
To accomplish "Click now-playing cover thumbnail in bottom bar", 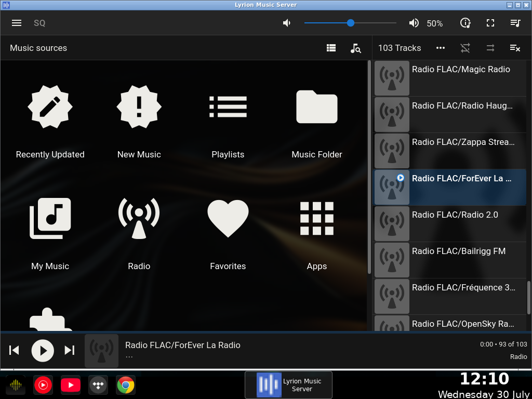I will click(101, 351).
